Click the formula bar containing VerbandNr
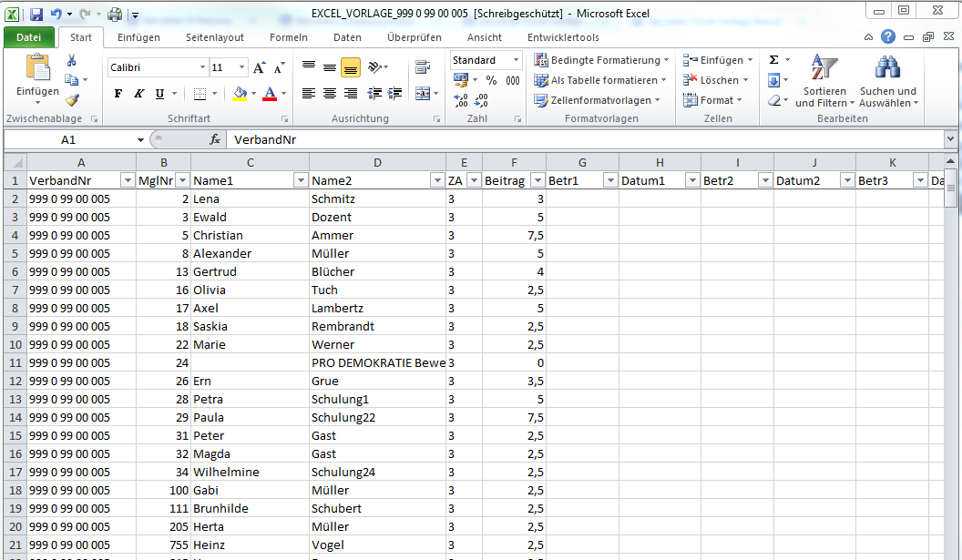The height and width of the screenshot is (560, 962). click(x=583, y=139)
